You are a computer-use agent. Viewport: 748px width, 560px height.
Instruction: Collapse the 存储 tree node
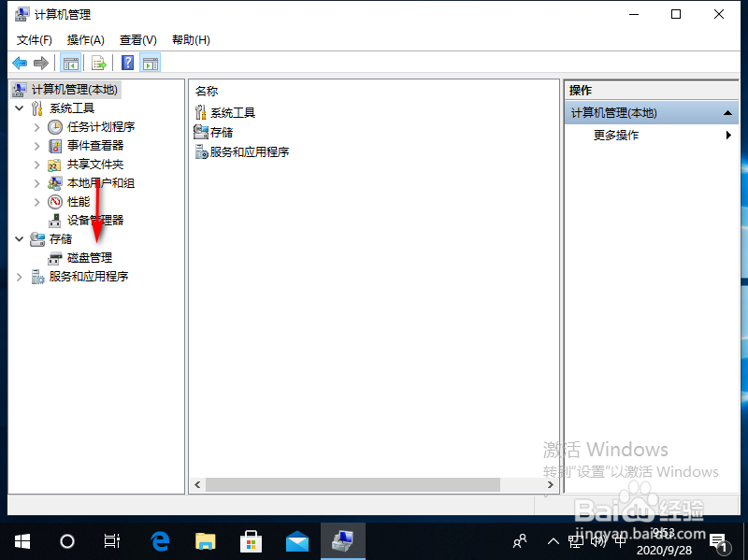[19, 238]
